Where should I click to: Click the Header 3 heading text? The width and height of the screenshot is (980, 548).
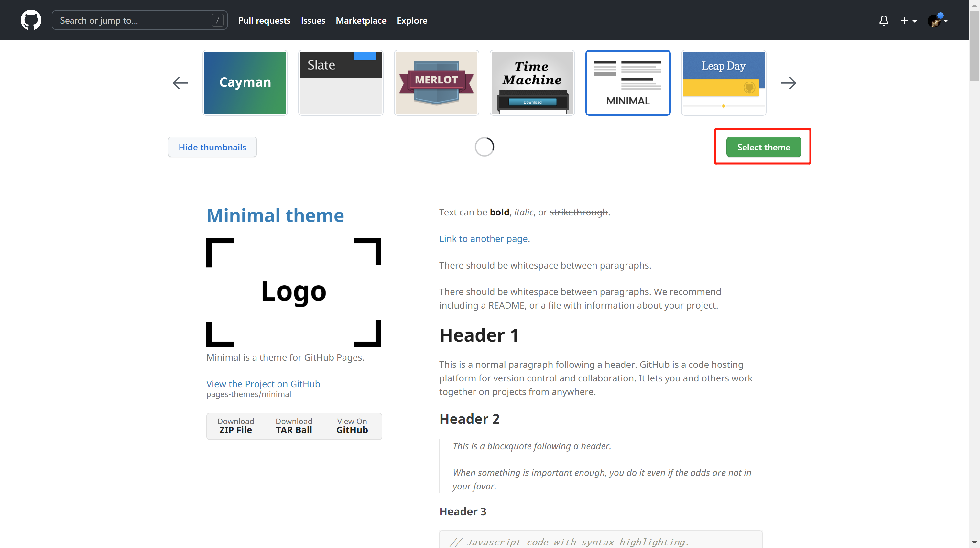(x=463, y=511)
